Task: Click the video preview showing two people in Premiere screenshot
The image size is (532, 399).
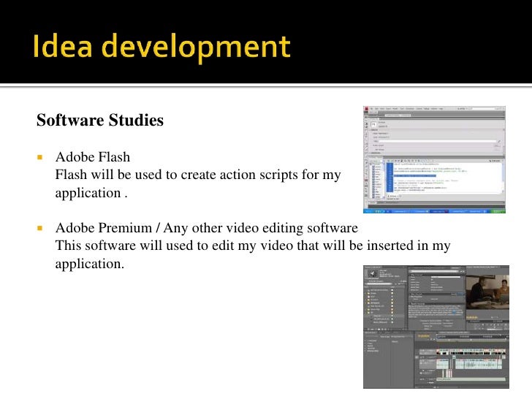Action: click(x=487, y=292)
